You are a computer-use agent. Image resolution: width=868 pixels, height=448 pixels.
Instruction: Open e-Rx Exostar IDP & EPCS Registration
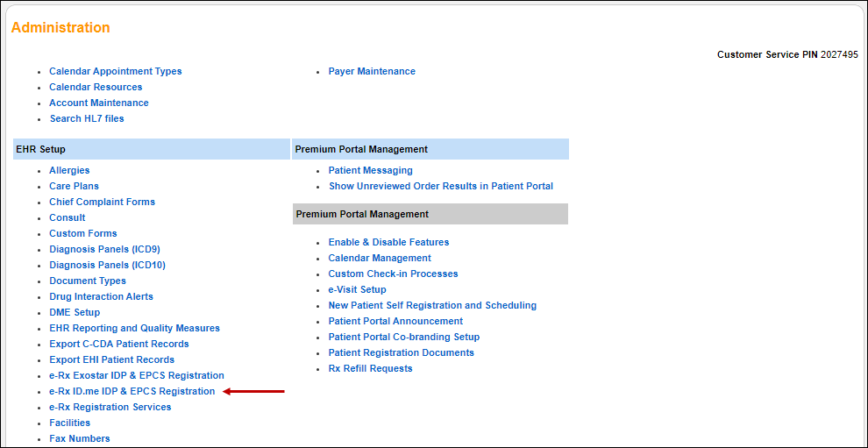click(136, 375)
